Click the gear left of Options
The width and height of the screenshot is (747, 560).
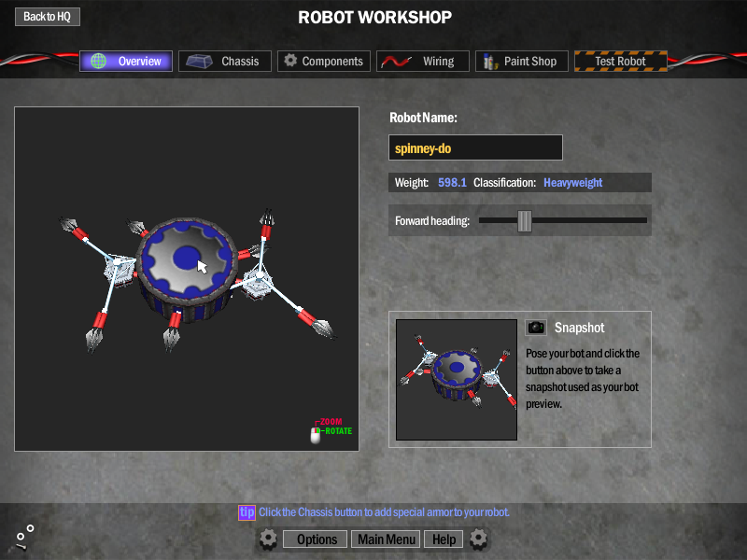tap(268, 539)
